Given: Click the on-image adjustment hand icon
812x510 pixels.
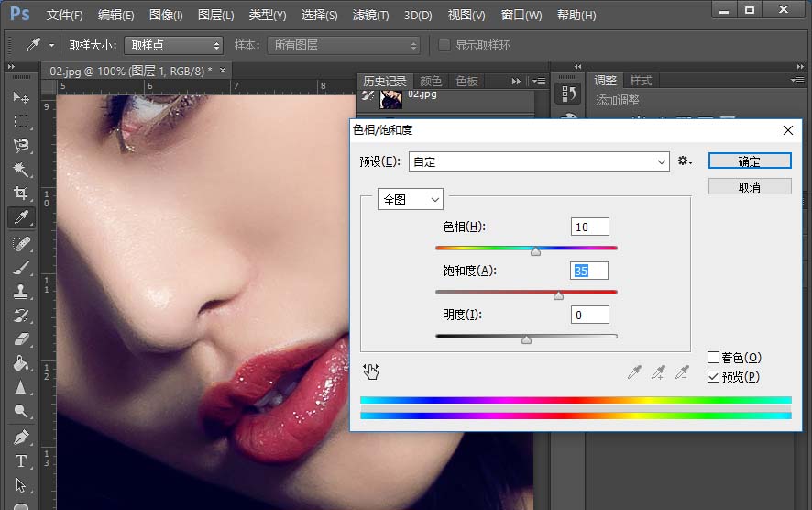Looking at the screenshot, I should click(x=371, y=371).
